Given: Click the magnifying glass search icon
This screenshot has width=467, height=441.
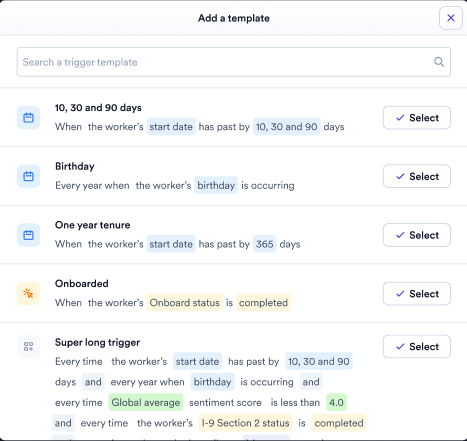Looking at the screenshot, I should [439, 62].
